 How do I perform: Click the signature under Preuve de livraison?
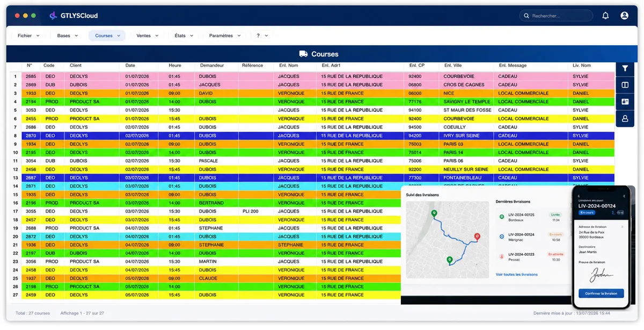coord(601,275)
